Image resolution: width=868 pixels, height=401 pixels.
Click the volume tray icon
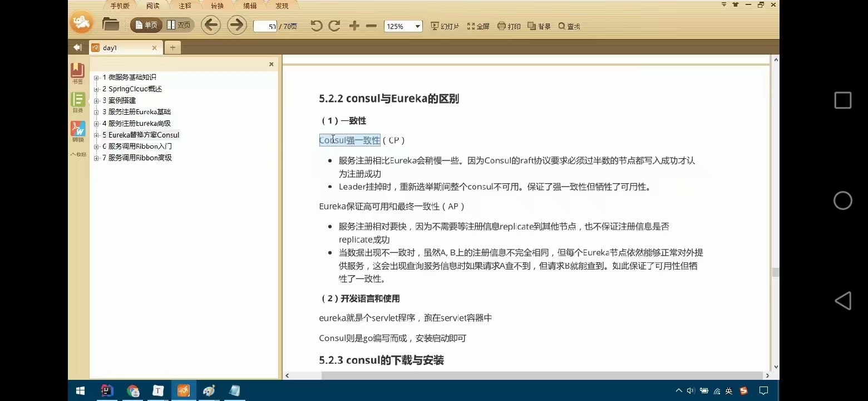(691, 391)
